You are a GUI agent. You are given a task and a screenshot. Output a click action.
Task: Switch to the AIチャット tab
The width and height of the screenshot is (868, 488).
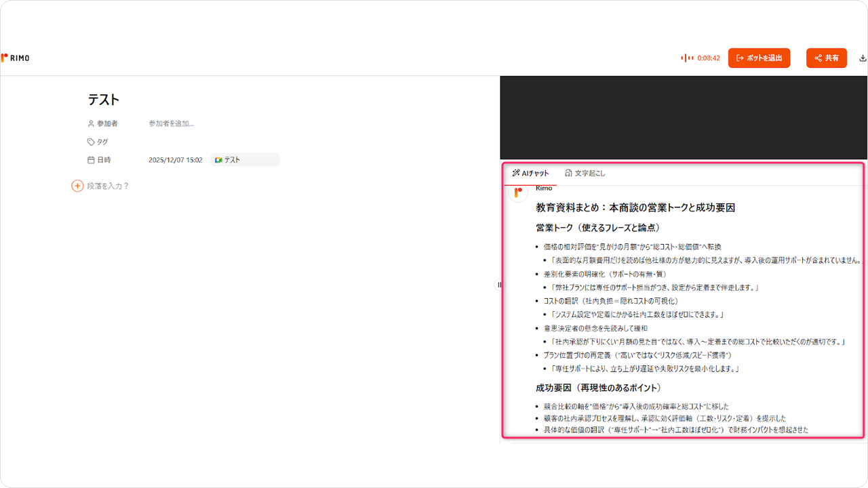[530, 174]
